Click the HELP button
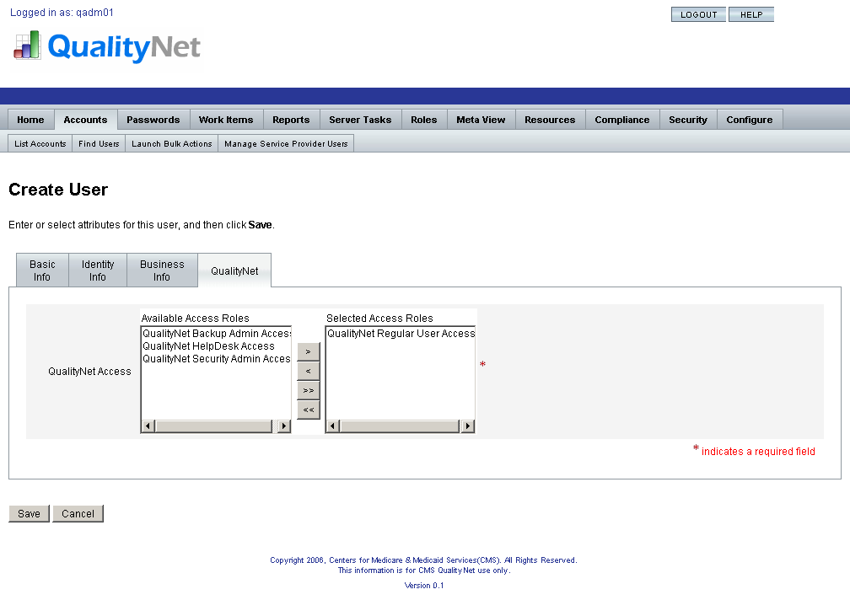The image size is (850, 616). pos(751,14)
